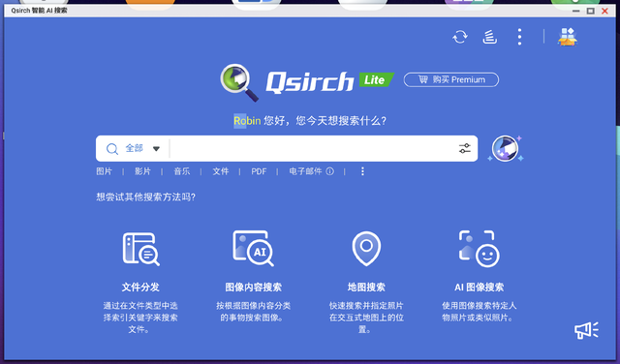The height and width of the screenshot is (364, 620).
Task: Open the AI assistant orb icon
Action: tap(506, 149)
